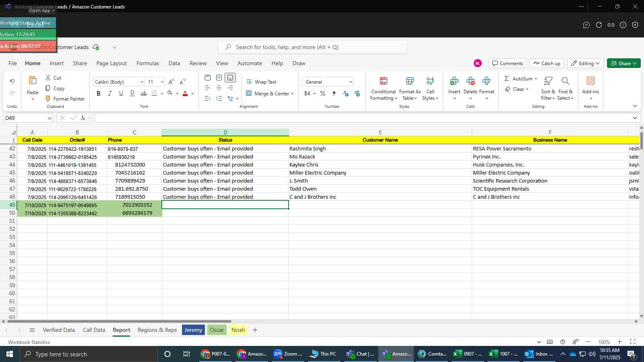Click the Search for tools box
Screen dimensions: 644x362
312,47
